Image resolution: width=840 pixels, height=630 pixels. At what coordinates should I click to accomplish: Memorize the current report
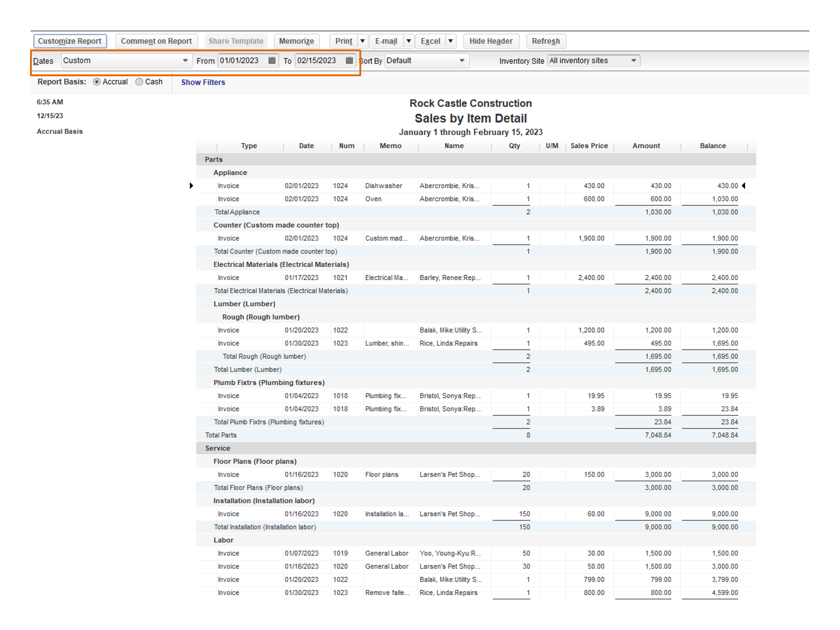click(297, 41)
